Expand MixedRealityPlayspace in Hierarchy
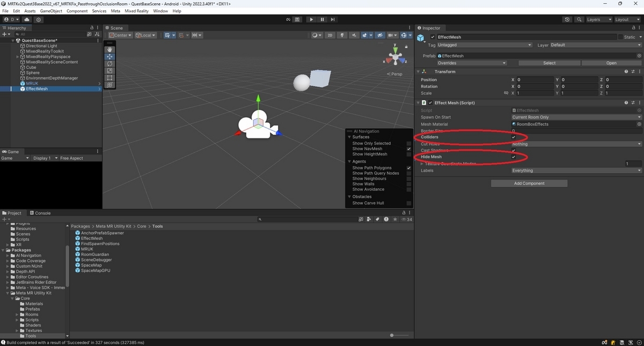 click(18, 56)
